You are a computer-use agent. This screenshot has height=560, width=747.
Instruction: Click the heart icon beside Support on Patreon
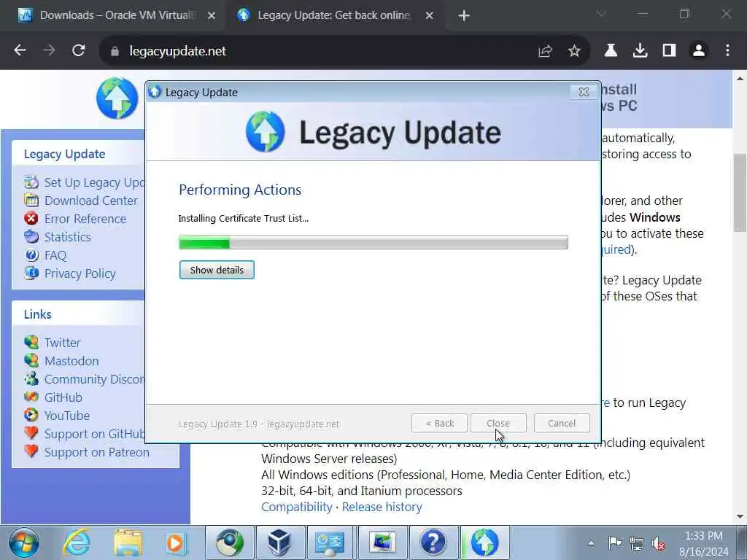[31, 451]
